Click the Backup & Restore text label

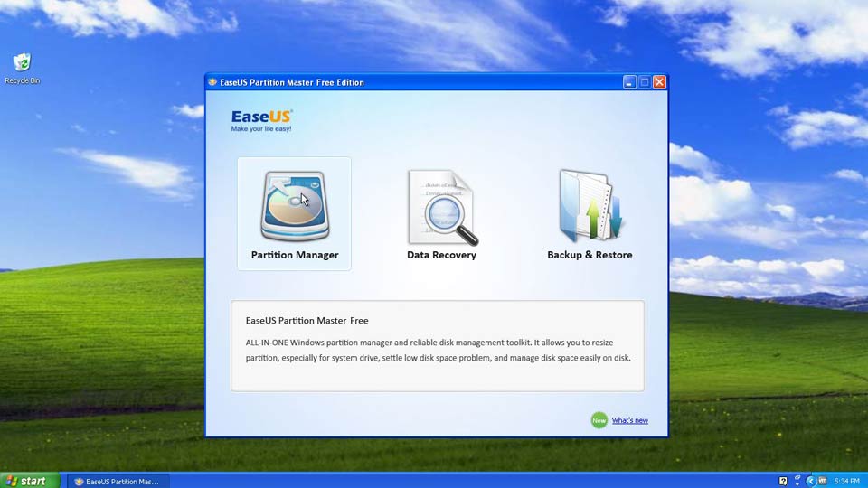point(590,255)
